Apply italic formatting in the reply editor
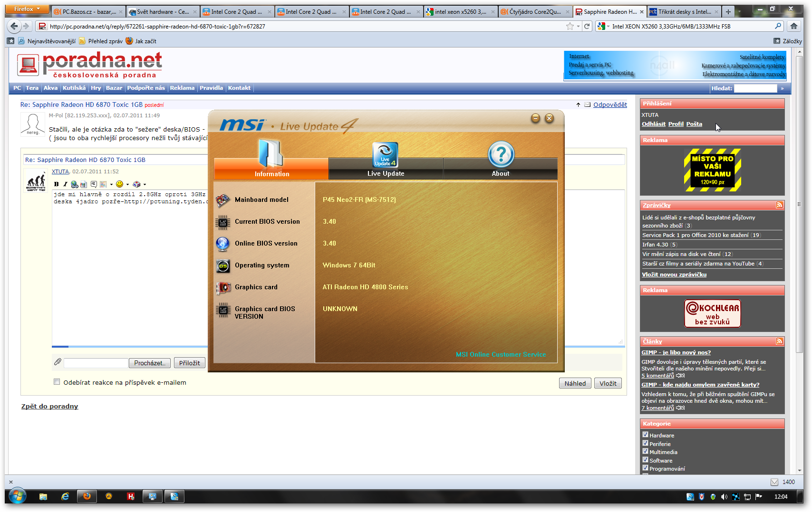The height and width of the screenshot is (512, 812). (x=65, y=184)
